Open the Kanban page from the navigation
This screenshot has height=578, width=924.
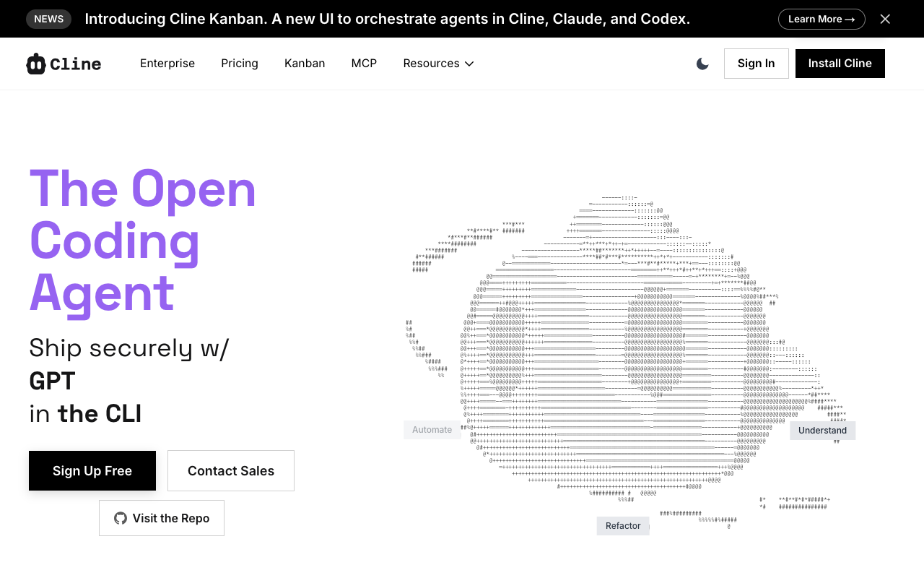(305, 64)
